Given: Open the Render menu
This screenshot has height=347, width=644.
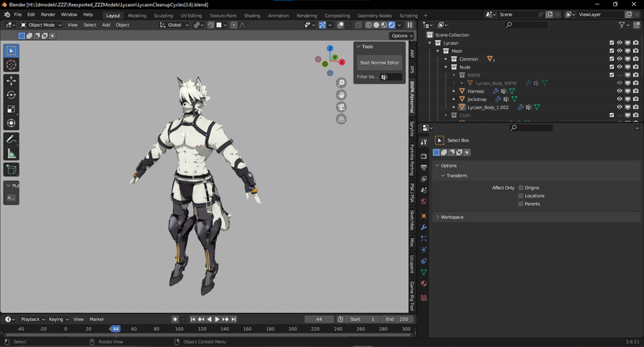Looking at the screenshot, I should pos(48,14).
